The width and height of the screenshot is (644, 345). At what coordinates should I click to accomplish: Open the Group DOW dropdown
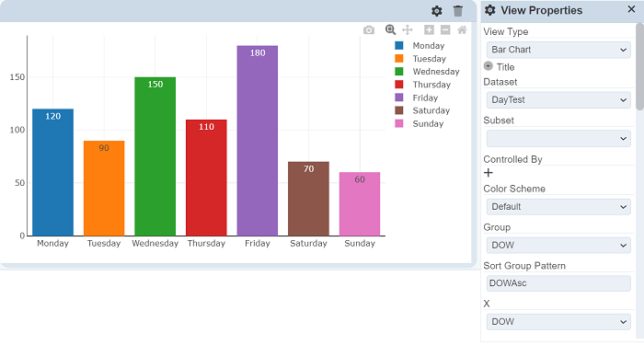point(558,246)
